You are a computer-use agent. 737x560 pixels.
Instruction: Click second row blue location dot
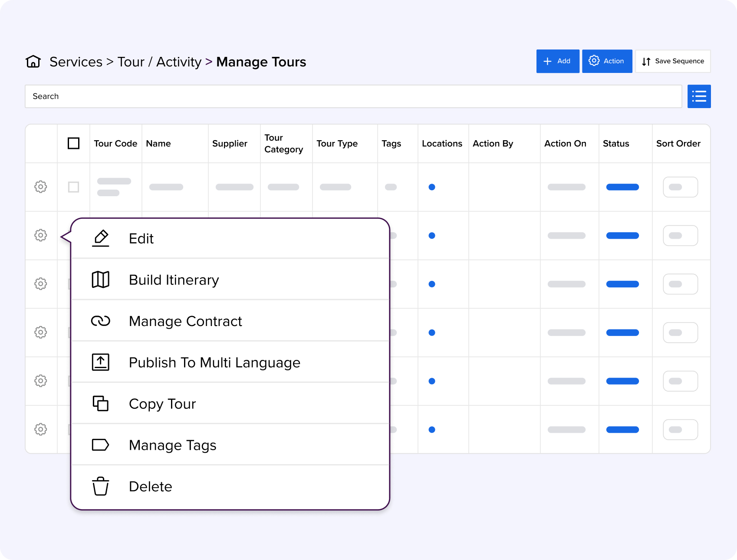click(432, 236)
